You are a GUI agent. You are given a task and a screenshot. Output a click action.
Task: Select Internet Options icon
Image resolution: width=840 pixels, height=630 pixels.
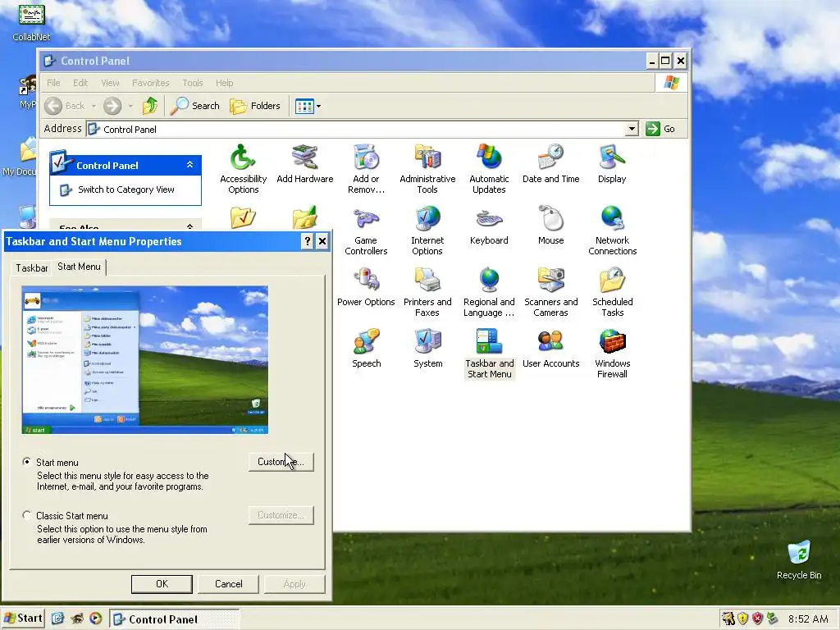427,231
